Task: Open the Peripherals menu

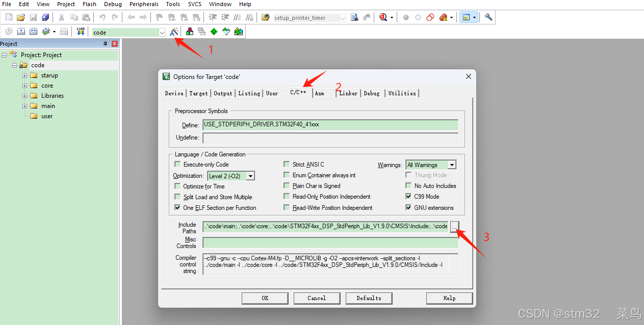Action: click(x=144, y=4)
